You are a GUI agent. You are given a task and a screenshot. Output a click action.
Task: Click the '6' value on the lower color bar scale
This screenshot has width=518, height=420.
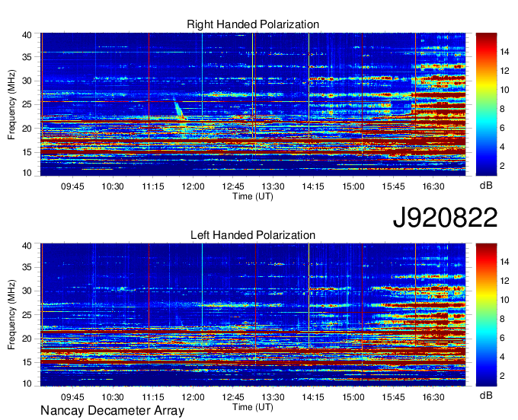click(502, 338)
